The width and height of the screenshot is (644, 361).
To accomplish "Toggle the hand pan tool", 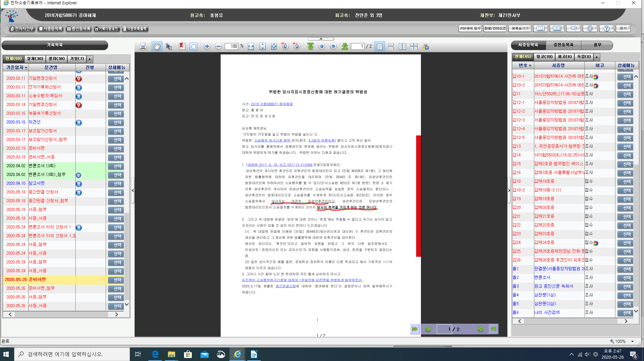I will point(157,47).
